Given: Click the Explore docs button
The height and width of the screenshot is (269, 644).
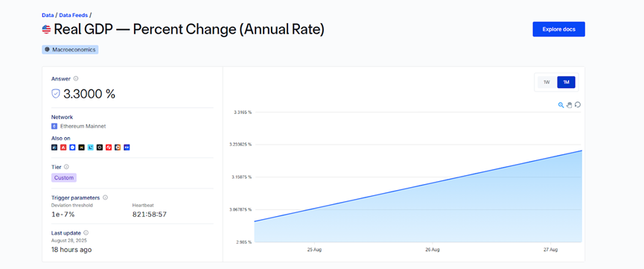Looking at the screenshot, I should 558,29.
